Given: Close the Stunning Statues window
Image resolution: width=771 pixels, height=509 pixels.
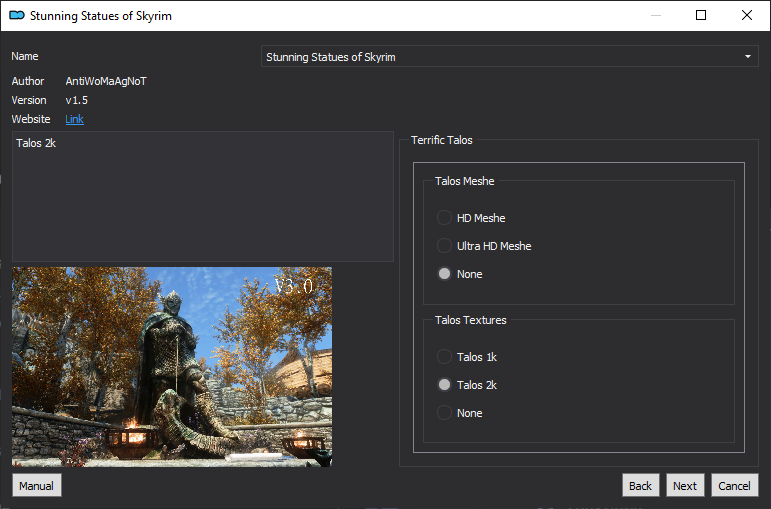Looking at the screenshot, I should [x=746, y=15].
